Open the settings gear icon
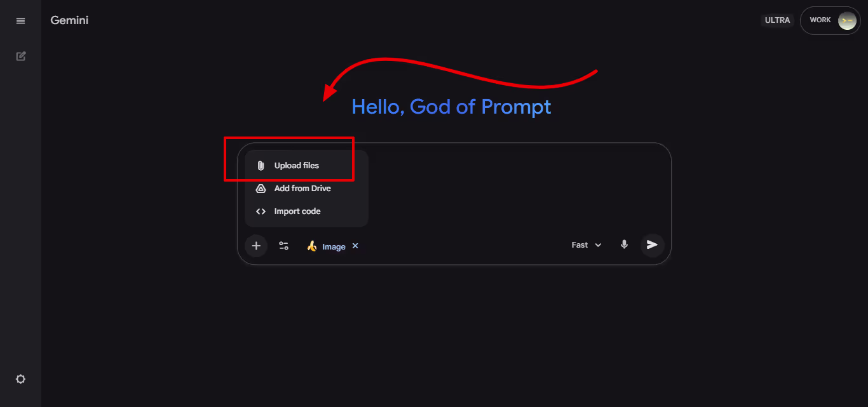Viewport: 868px width, 407px height. click(21, 379)
